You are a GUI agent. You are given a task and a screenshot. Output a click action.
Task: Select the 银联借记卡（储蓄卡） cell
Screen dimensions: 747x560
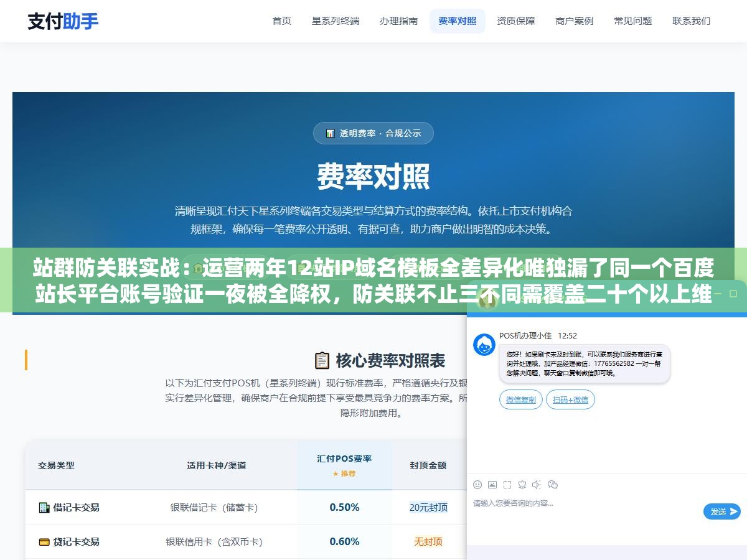214,508
